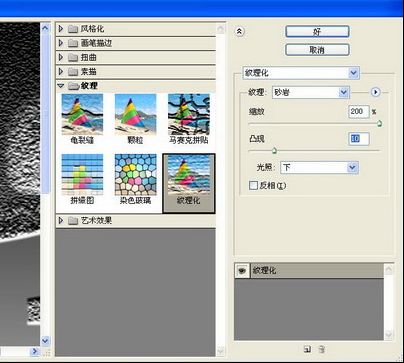Click preview horizontal scrollbar right arrow

(x=34, y=351)
